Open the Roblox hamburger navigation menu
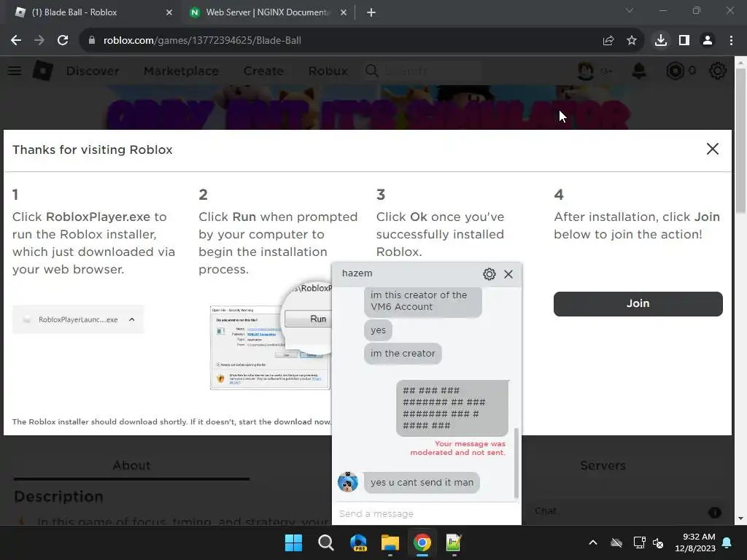The width and height of the screenshot is (747, 560). point(15,71)
